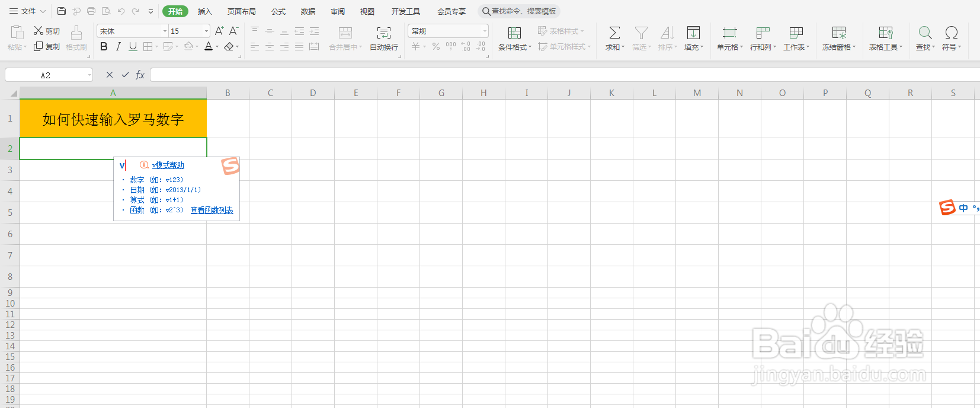The height and width of the screenshot is (408, 980).
Task: Expand the font color dropdown arrow
Action: pos(217,47)
